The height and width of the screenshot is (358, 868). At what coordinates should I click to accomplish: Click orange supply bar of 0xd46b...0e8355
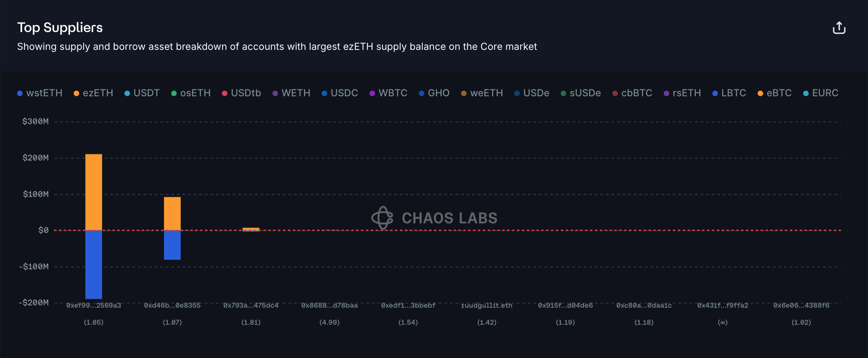[172, 213]
